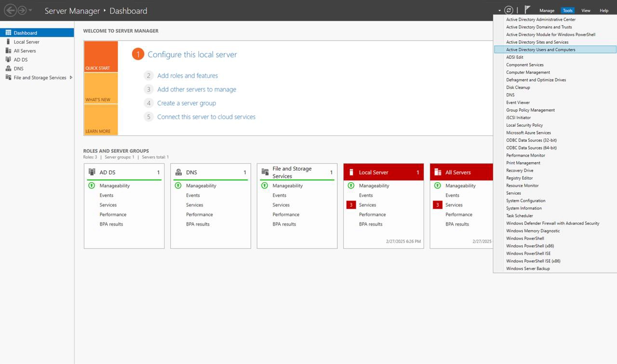Select All Servers in the sidebar
617x364 pixels.
pyautogui.click(x=37, y=51)
